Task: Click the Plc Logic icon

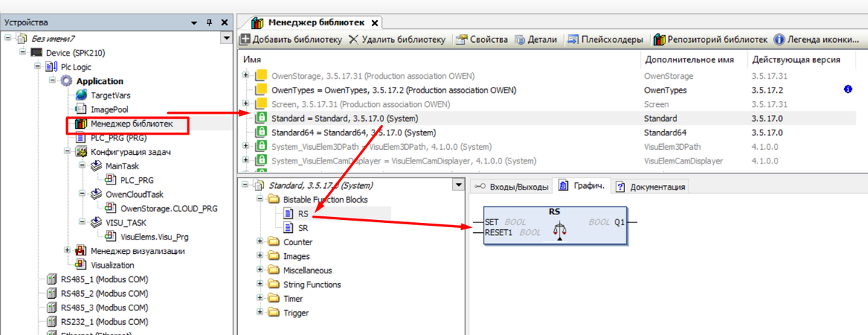Action: pyautogui.click(x=51, y=67)
